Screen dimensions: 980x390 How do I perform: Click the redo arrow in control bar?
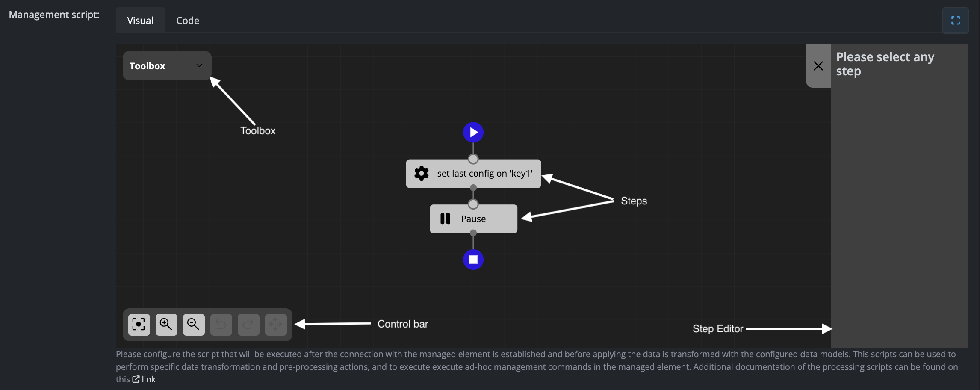[248, 325]
